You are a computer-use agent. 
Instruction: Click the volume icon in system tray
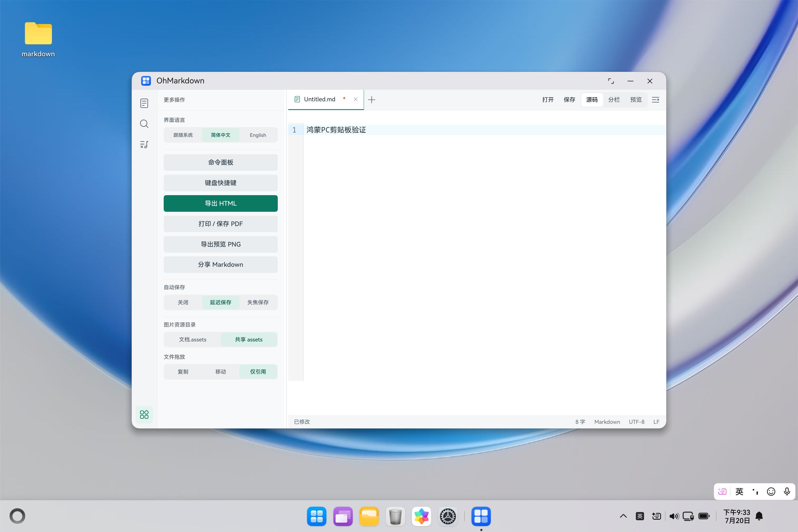[x=674, y=516]
